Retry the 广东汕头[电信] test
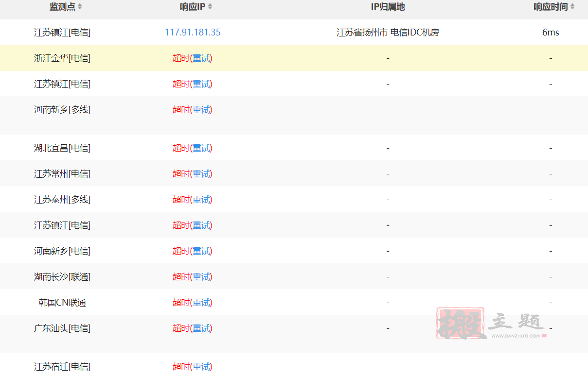 [x=201, y=328]
